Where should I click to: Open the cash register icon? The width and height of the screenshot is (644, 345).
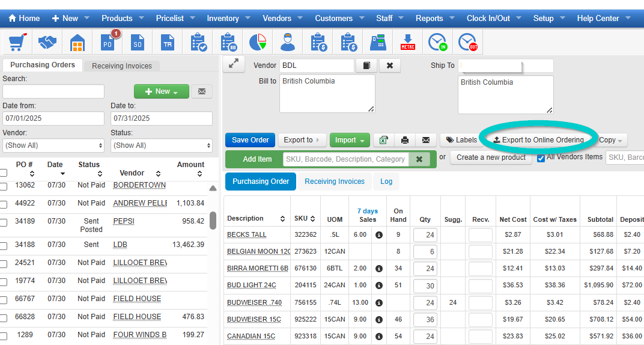(x=378, y=42)
